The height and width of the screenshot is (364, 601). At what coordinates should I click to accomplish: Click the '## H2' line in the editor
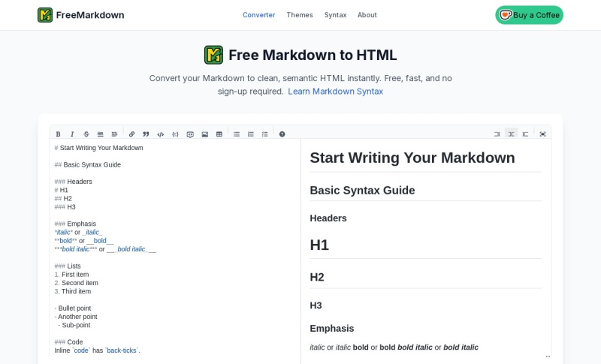[x=63, y=198]
